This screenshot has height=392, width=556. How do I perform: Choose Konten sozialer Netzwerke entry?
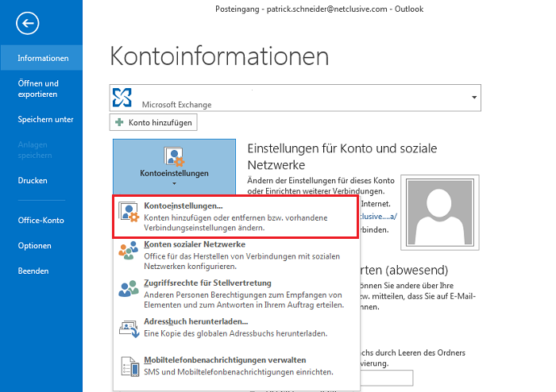(236, 256)
